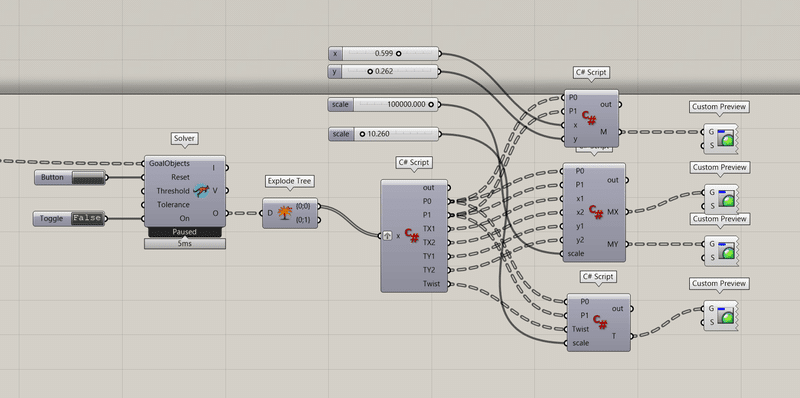
Task: Click the C# icon on the MX/MY script
Action: [595, 211]
